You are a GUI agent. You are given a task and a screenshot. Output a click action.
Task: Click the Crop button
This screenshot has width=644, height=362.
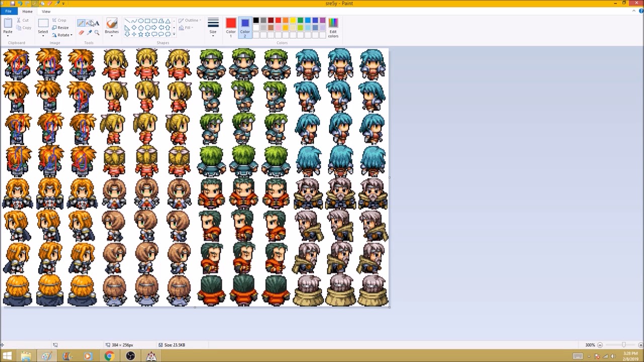pos(59,20)
